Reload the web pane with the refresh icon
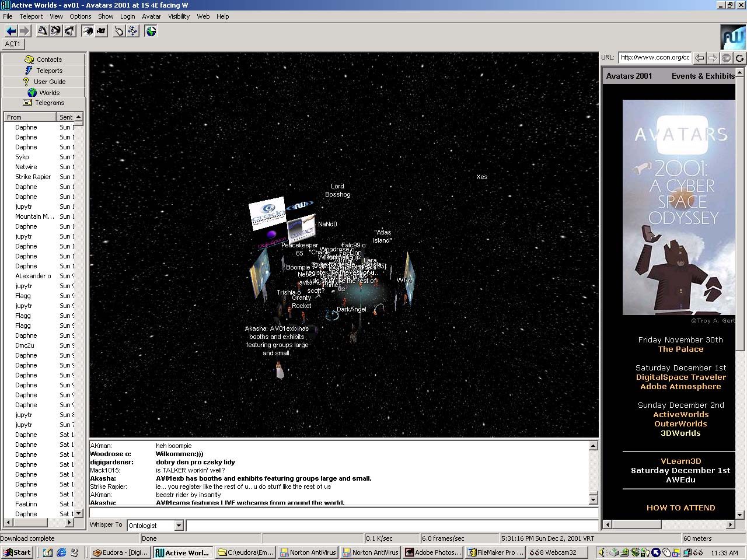The width and height of the screenshot is (747, 560). pyautogui.click(x=739, y=58)
